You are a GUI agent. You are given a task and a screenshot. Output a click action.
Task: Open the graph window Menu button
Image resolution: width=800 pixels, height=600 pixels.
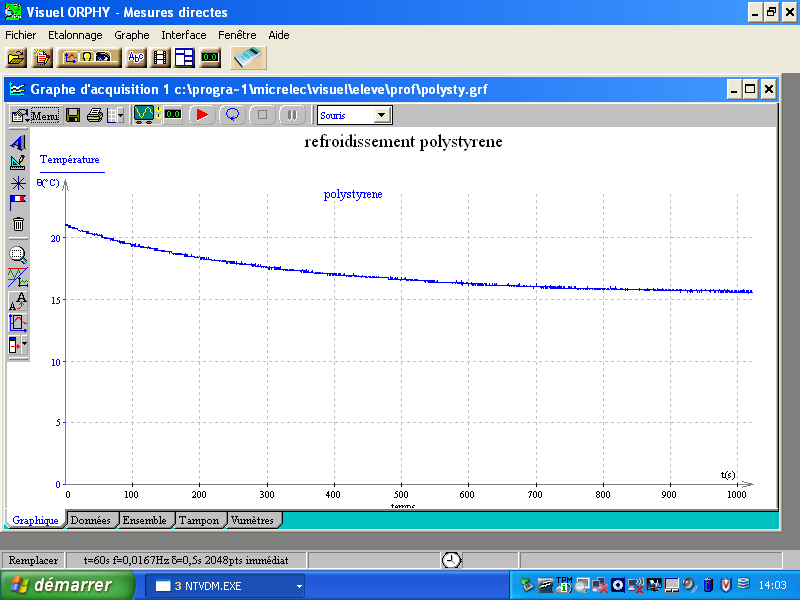tap(35, 115)
